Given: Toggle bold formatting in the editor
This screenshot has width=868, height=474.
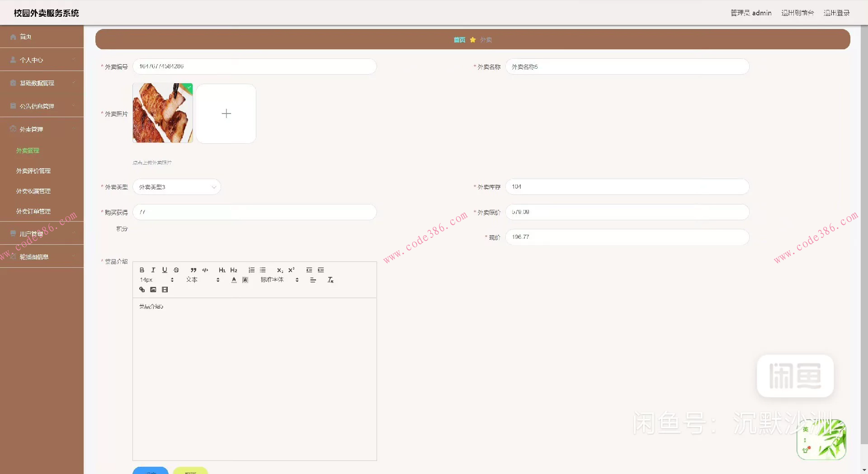Looking at the screenshot, I should click(142, 270).
